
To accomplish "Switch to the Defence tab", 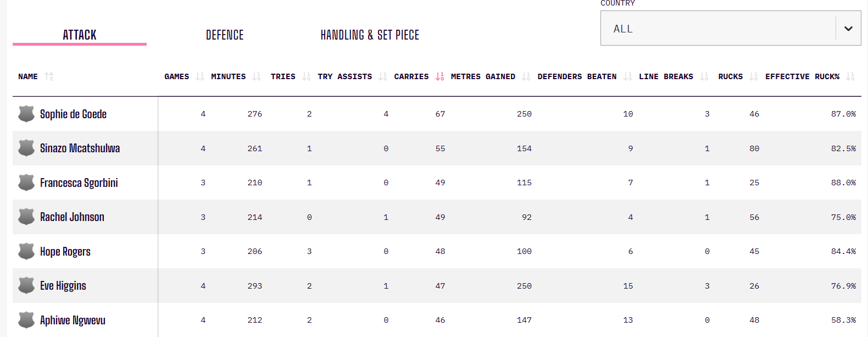I will [x=225, y=35].
